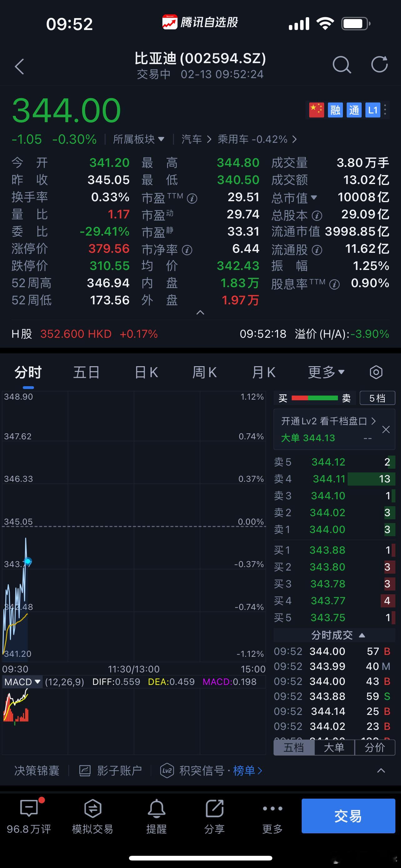This screenshot has height=868, width=401.
Task: Tap the blue 交易 trade button
Action: pos(348,816)
